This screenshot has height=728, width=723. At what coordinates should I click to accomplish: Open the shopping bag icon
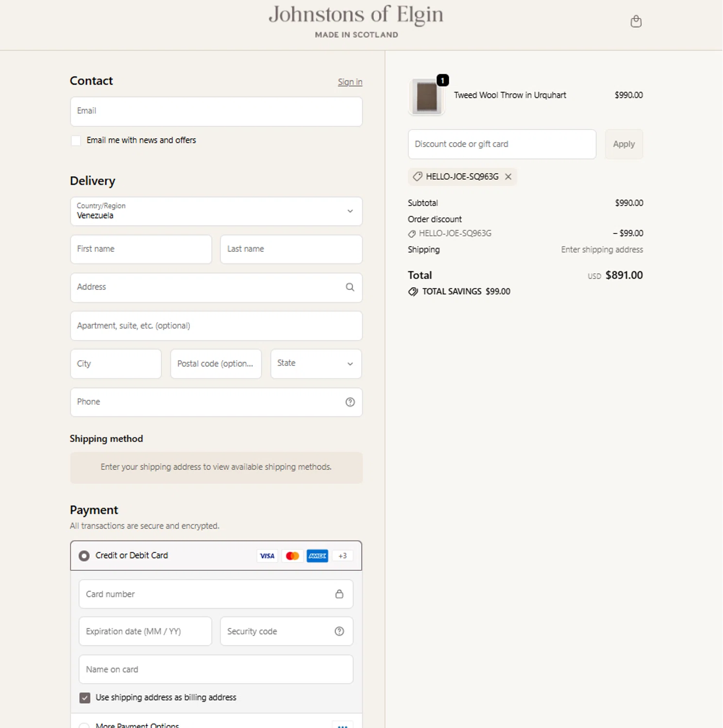(636, 21)
